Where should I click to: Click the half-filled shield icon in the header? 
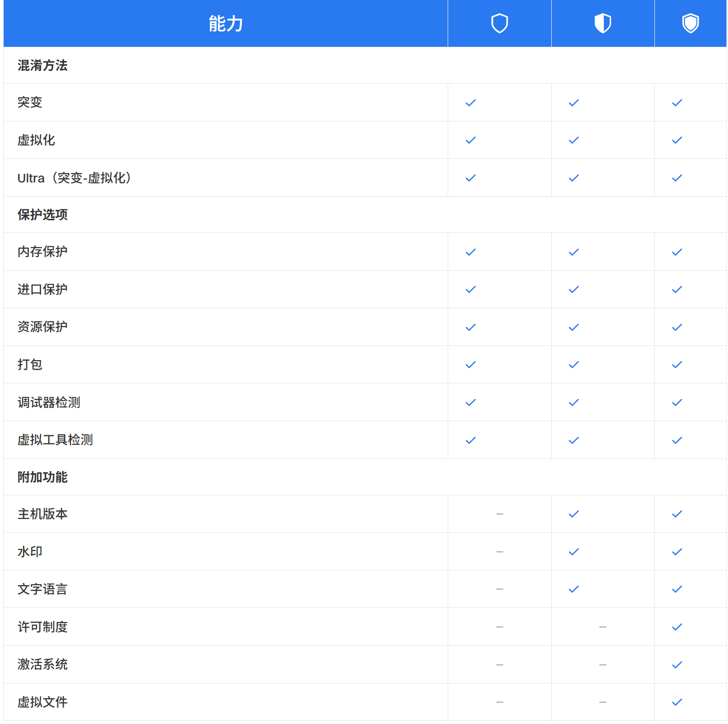pos(602,23)
